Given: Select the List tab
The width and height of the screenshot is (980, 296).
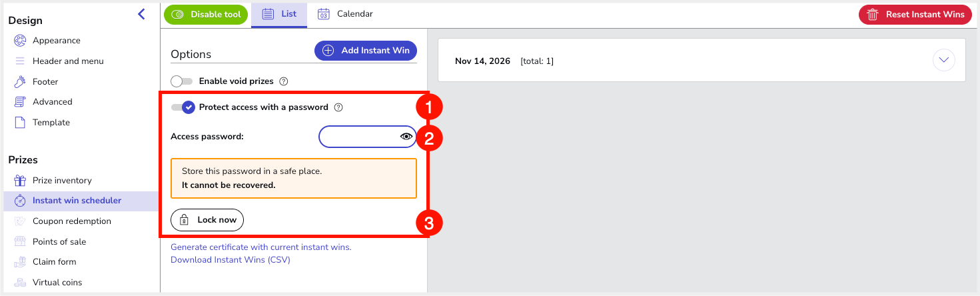Looking at the screenshot, I should [x=279, y=14].
